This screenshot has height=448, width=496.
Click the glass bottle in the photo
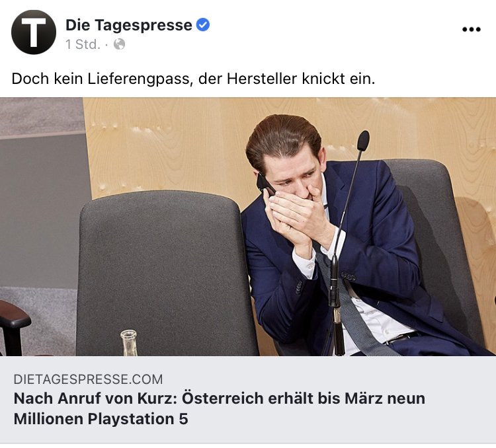129,343
